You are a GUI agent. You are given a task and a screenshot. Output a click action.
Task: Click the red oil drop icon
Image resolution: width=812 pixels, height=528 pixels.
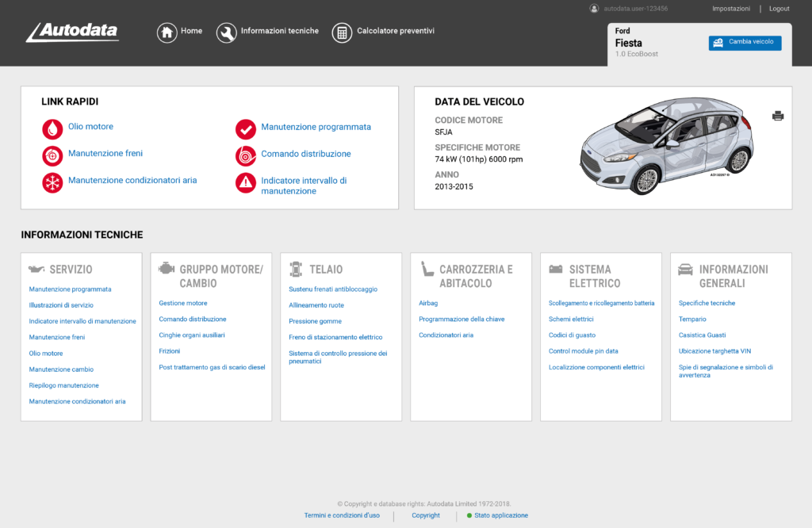pyautogui.click(x=52, y=128)
